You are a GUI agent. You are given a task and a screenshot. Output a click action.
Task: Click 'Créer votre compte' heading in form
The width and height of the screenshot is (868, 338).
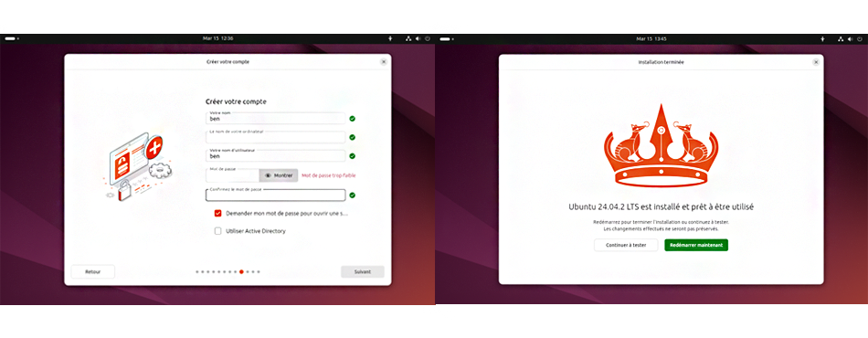click(x=236, y=101)
